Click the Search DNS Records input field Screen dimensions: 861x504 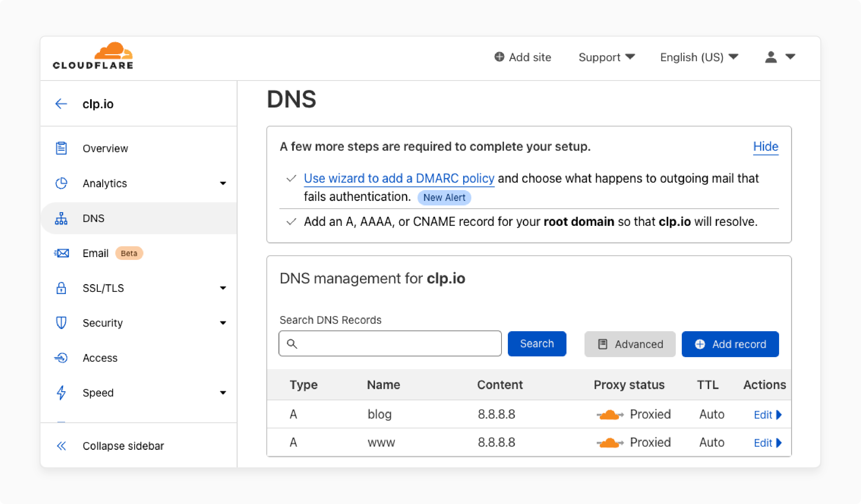coord(390,343)
